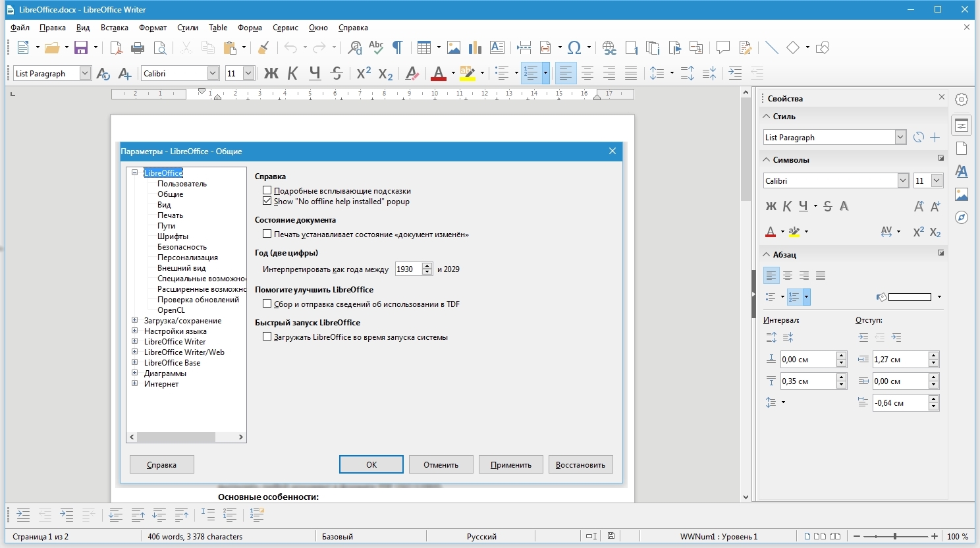The image size is (980, 548).
Task: Open the Сервис menu
Action: 285,28
